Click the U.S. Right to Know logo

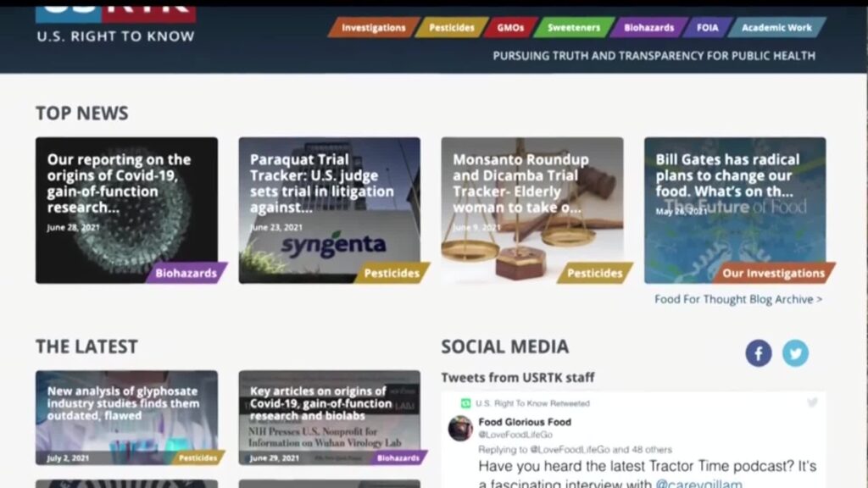tap(115, 25)
